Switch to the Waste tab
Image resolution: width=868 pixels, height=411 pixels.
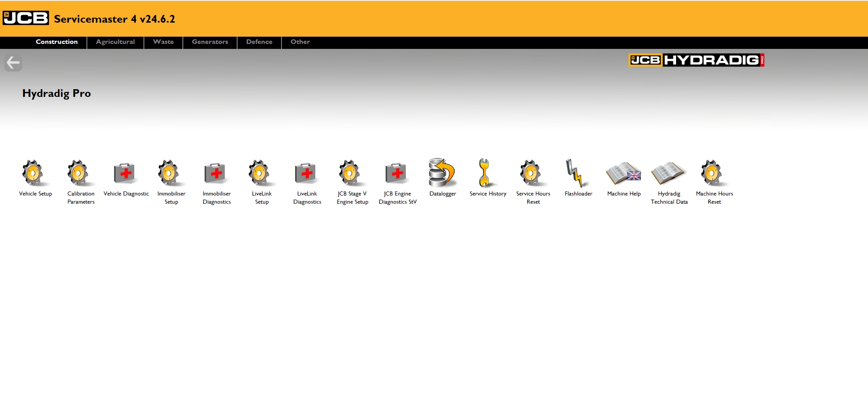pos(163,42)
